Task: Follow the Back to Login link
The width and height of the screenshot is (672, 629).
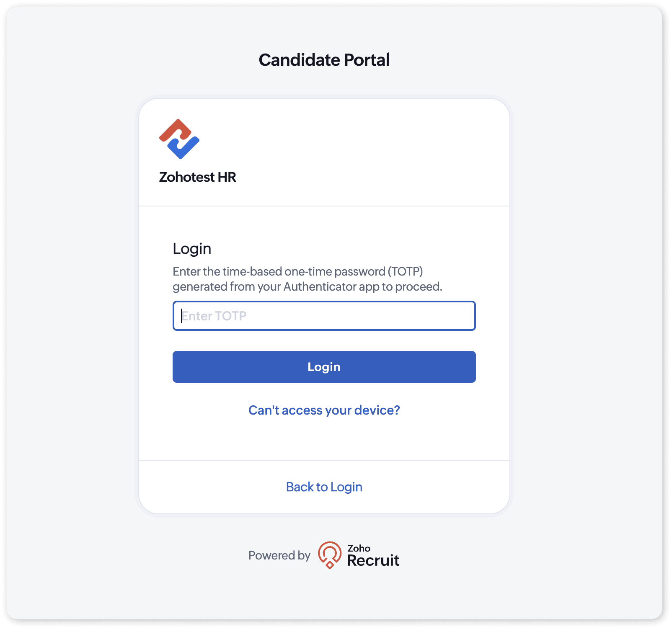Action: (324, 487)
